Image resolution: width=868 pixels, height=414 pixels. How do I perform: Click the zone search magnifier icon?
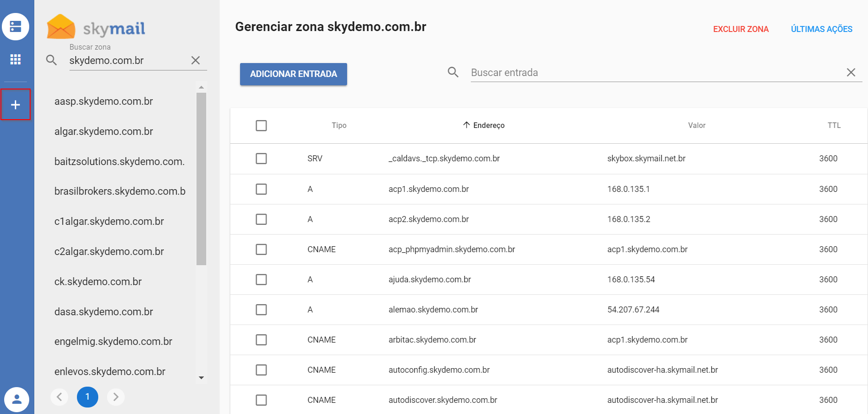[x=51, y=60]
